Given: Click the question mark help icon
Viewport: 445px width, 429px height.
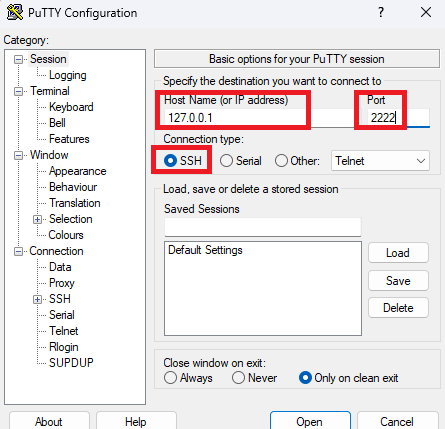Looking at the screenshot, I should [x=381, y=13].
